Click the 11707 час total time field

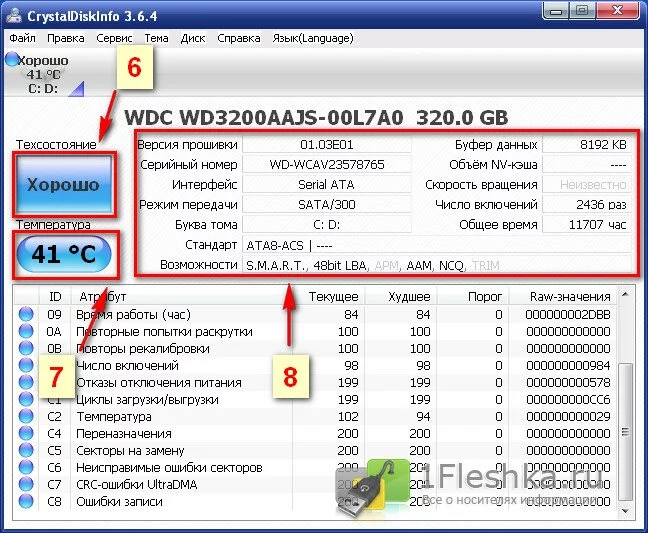[587, 224]
